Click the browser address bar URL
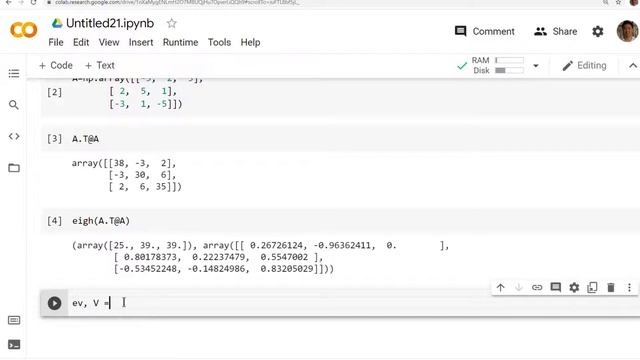The width and height of the screenshot is (640, 360). coord(177,2)
